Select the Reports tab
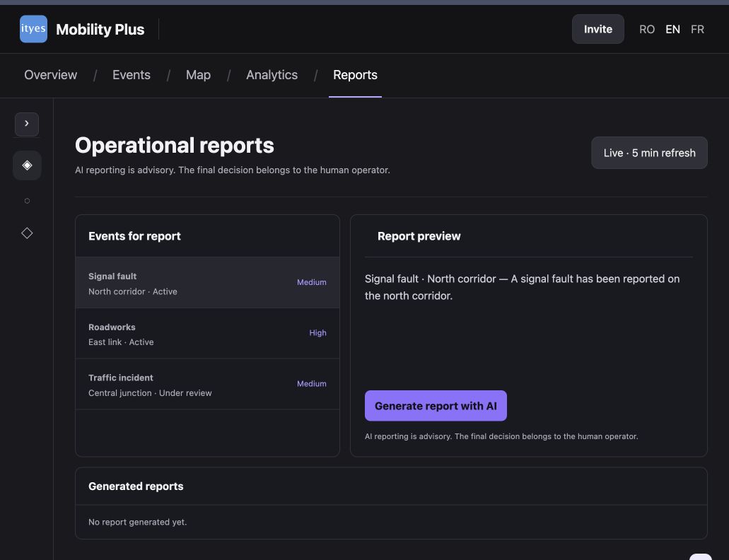The height and width of the screenshot is (560, 729). point(355,75)
